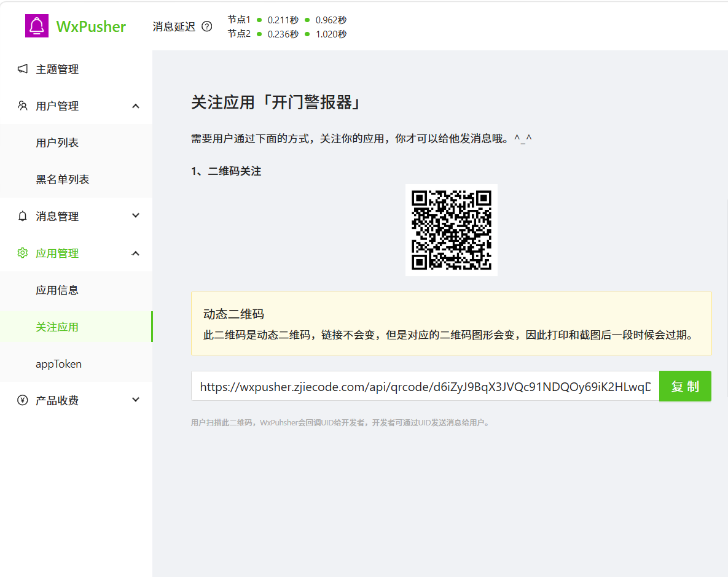Click the 应用管理 label text
This screenshot has height=577, width=728.
[x=57, y=254]
